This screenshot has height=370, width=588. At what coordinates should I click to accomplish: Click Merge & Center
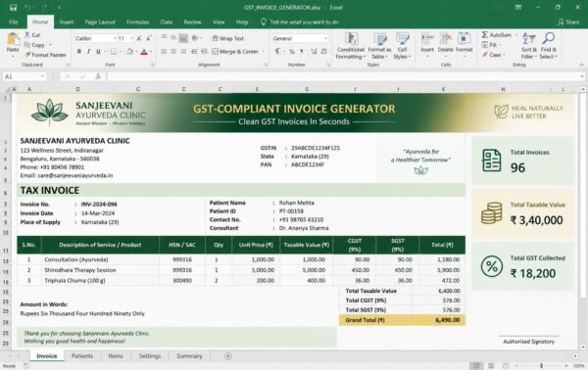tap(235, 51)
